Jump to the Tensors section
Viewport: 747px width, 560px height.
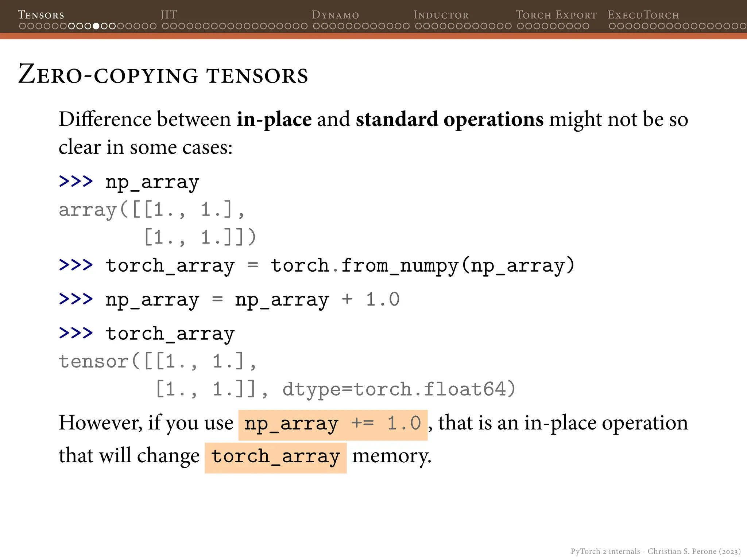point(41,15)
